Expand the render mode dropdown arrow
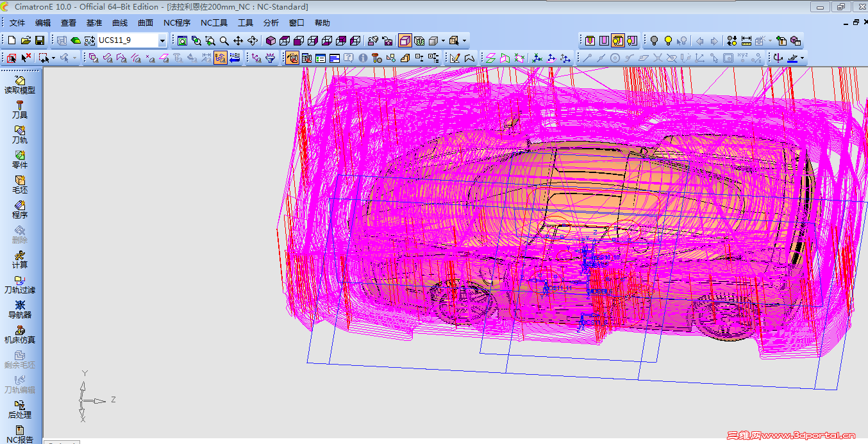868x444 pixels. point(443,40)
